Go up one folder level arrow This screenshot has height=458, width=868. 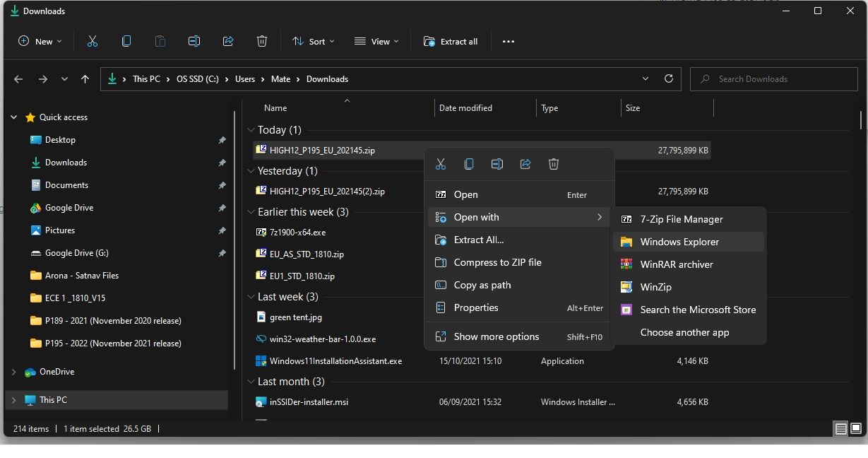tap(85, 79)
